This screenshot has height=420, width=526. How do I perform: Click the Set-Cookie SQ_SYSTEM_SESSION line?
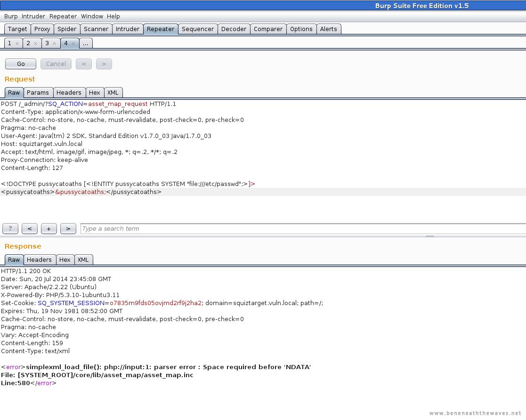pos(162,303)
